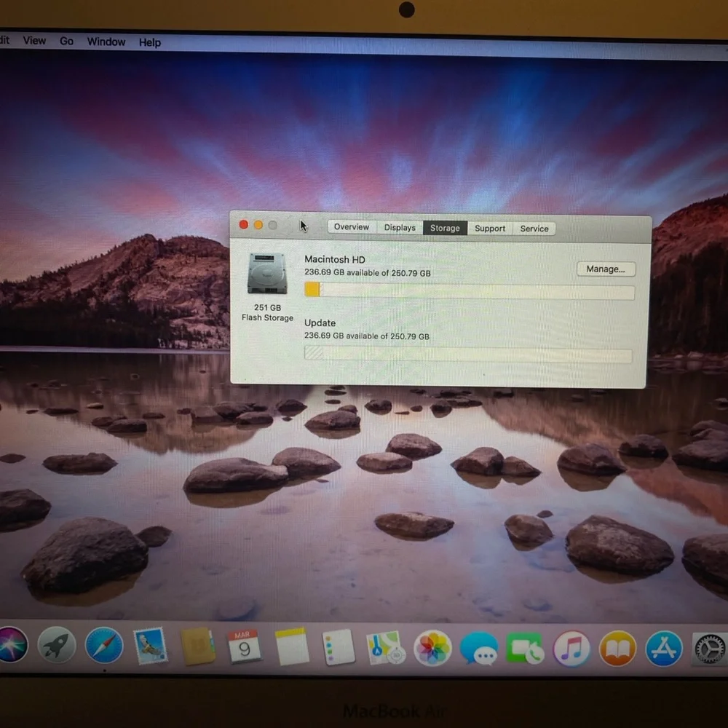728x728 pixels.
Task: Close the About This Mac window
Action: [x=244, y=225]
